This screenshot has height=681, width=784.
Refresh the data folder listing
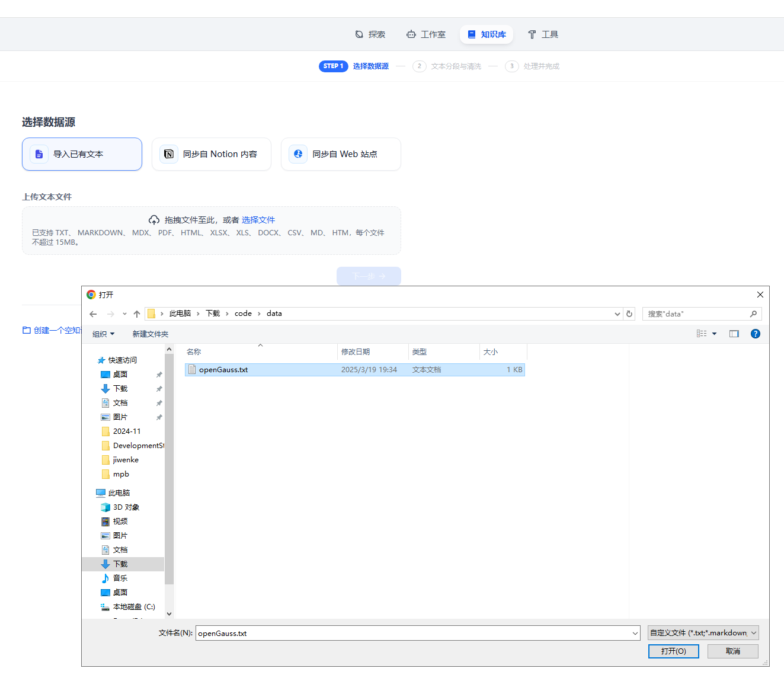[x=629, y=314]
